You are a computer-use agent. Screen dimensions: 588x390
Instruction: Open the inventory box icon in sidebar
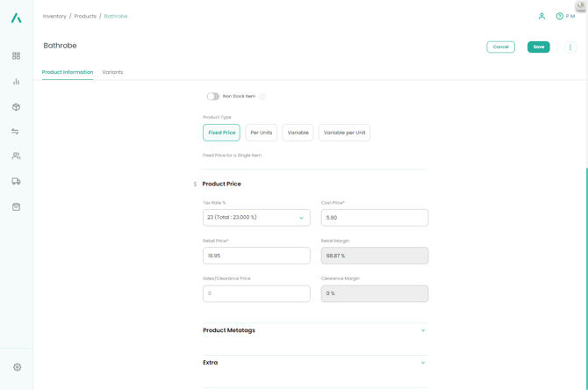pos(16,107)
